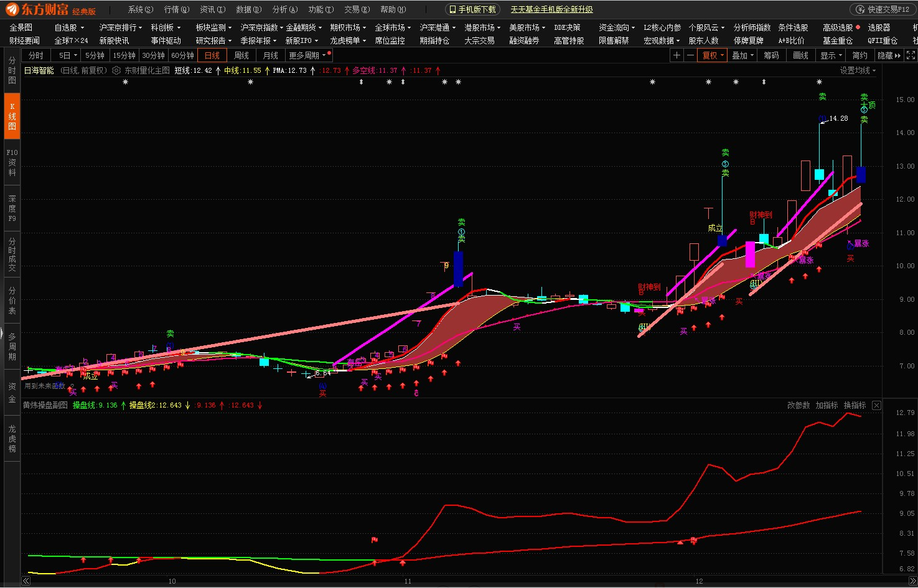Open 分时成交 sidebar item
918x588 pixels.
coord(12,254)
